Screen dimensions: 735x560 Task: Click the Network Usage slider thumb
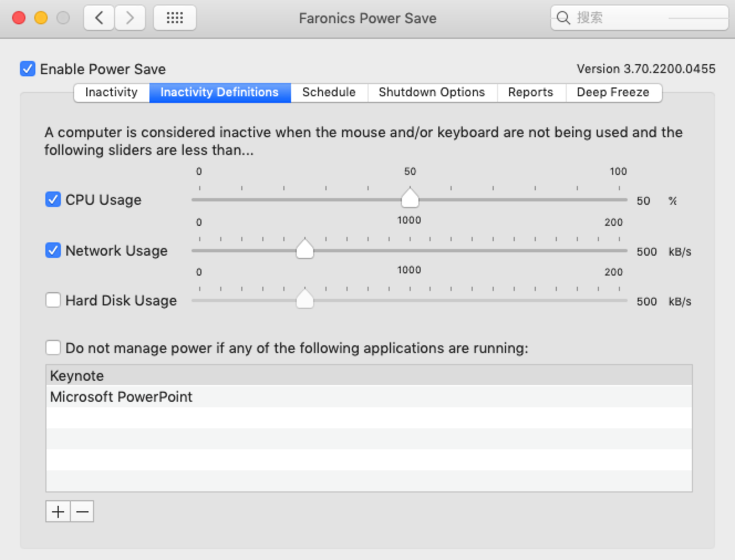(305, 248)
